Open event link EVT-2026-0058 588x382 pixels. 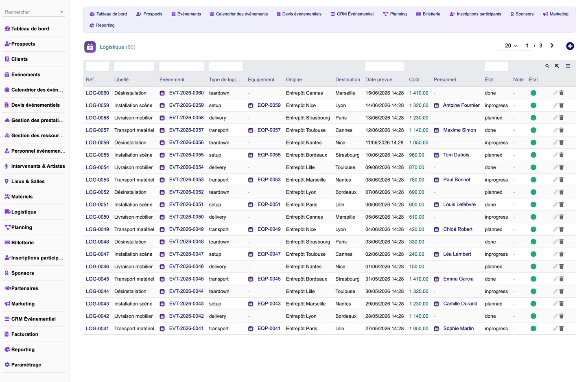tap(186, 118)
